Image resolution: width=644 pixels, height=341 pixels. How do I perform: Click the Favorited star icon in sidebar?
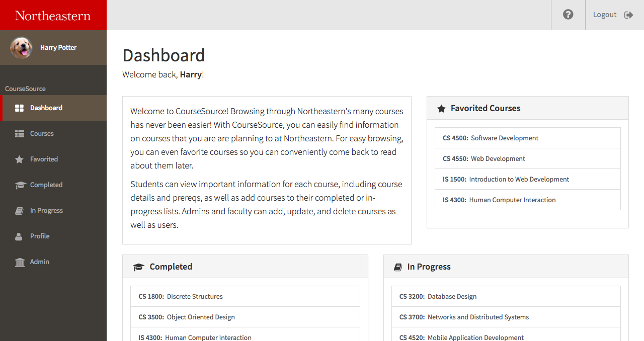coord(19,159)
